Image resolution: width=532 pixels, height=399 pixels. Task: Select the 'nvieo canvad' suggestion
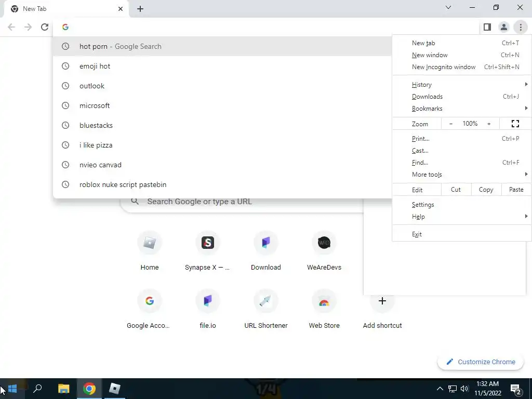coord(222,165)
